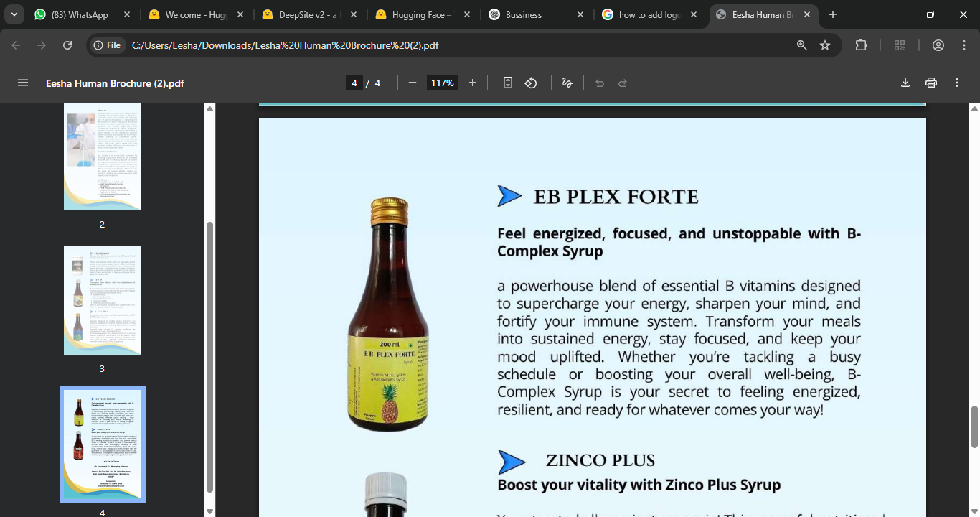Image resolution: width=980 pixels, height=517 pixels.
Task: Click the thumbnail panel scrollbar thumb
Action: [209, 357]
